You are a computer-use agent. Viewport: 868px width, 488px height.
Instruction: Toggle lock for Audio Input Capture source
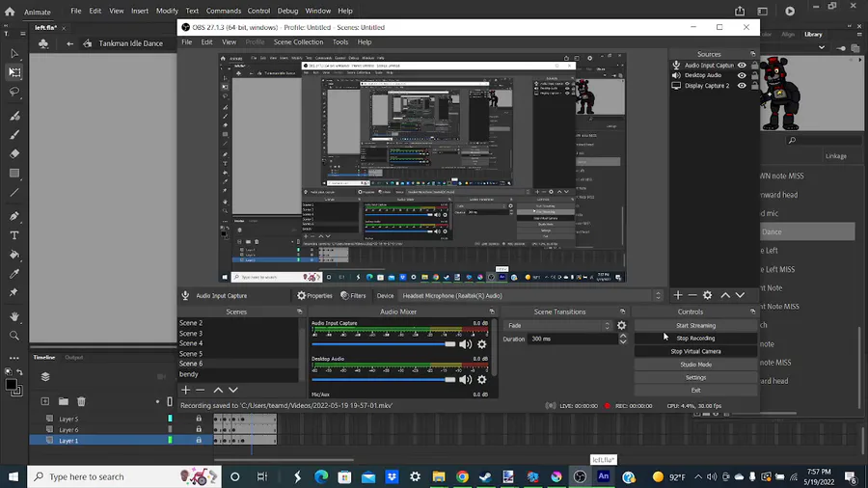pyautogui.click(x=754, y=65)
